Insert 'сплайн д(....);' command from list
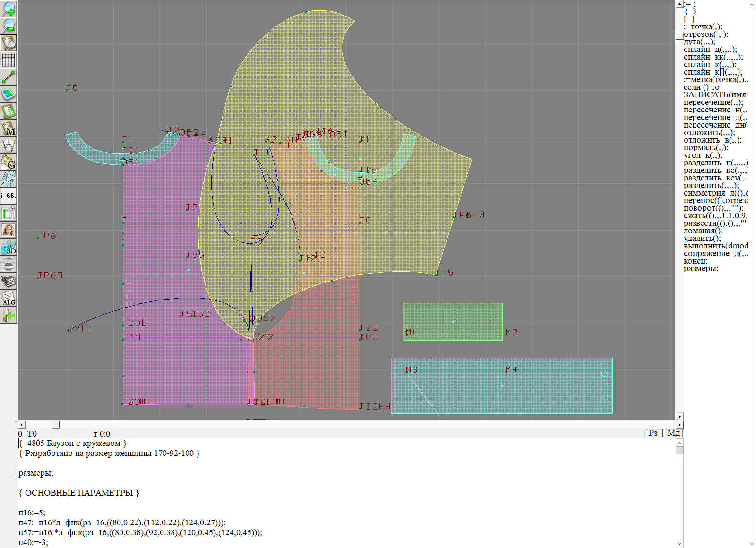 click(710, 50)
